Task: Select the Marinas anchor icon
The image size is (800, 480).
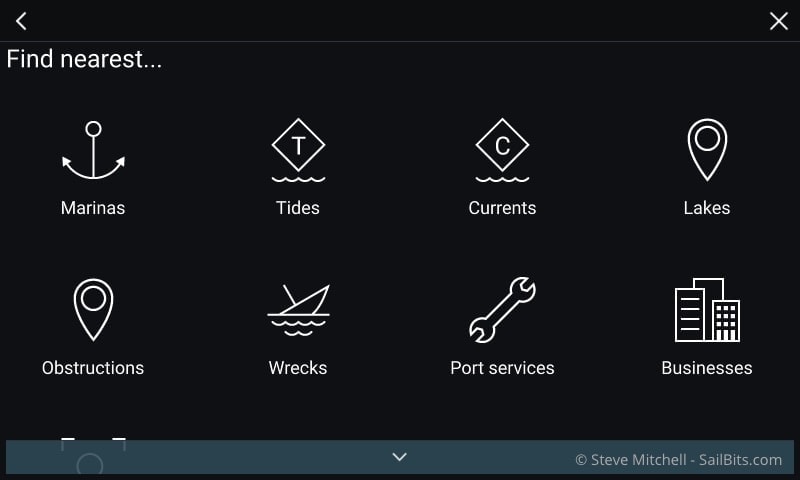Action: (x=93, y=150)
